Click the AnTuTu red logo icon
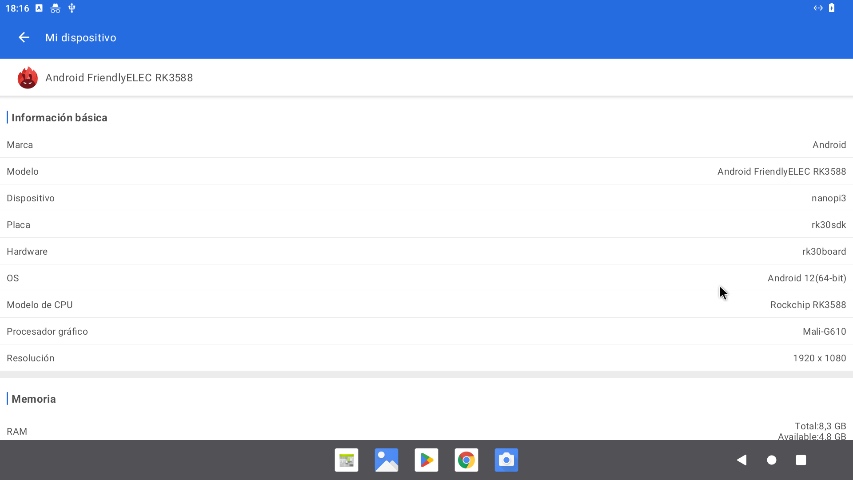 click(27, 78)
